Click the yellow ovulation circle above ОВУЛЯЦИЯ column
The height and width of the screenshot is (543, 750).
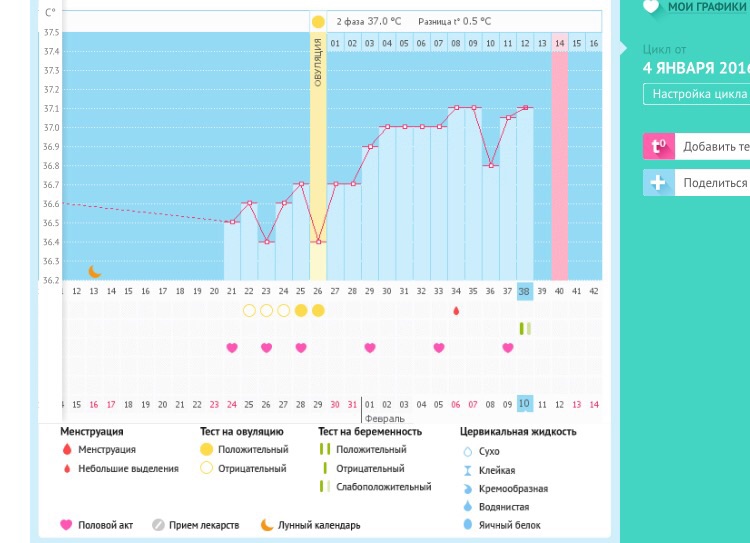(318, 22)
